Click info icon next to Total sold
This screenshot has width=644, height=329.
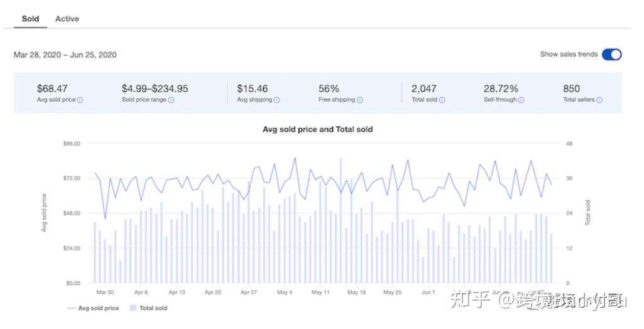(442, 100)
